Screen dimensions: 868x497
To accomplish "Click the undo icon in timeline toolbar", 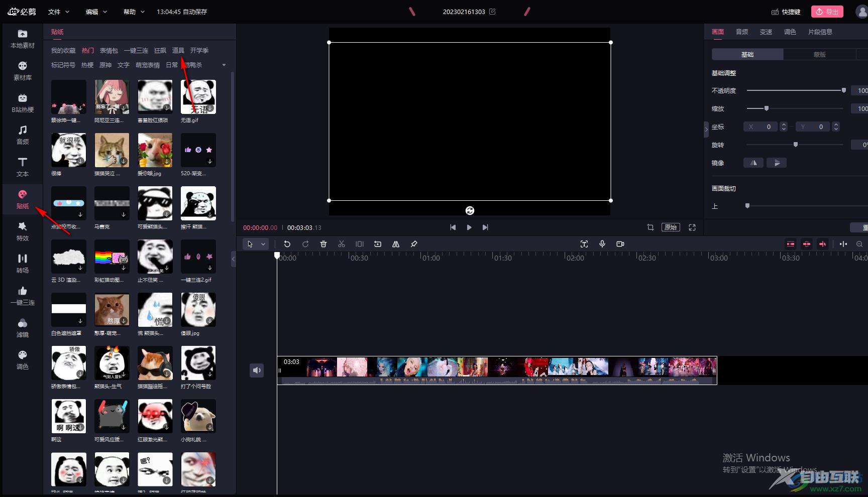I will [x=287, y=244].
